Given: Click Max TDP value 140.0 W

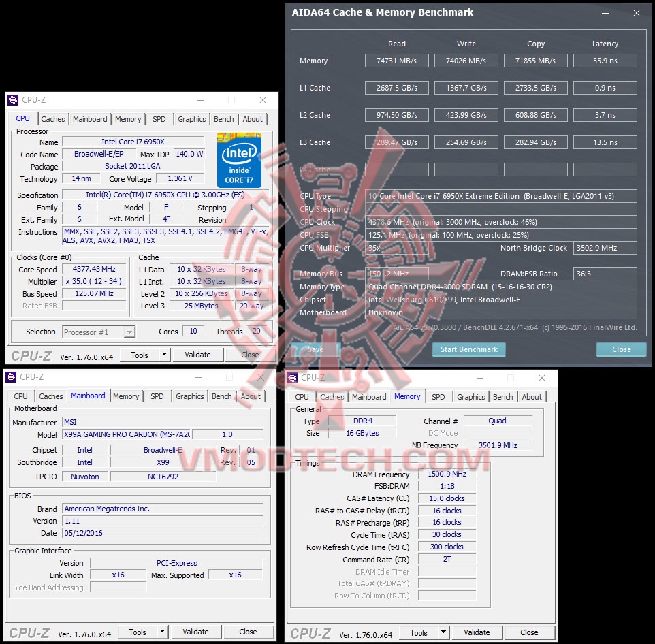Looking at the screenshot, I should [189, 154].
